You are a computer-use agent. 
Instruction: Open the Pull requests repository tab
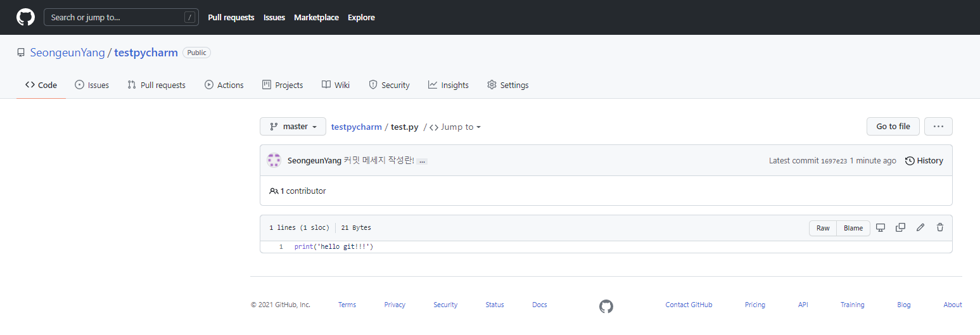click(156, 85)
